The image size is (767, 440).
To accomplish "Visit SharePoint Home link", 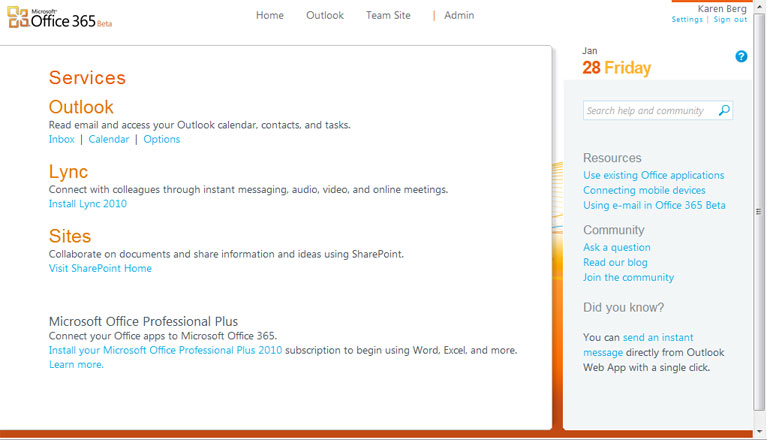I will coord(100,269).
